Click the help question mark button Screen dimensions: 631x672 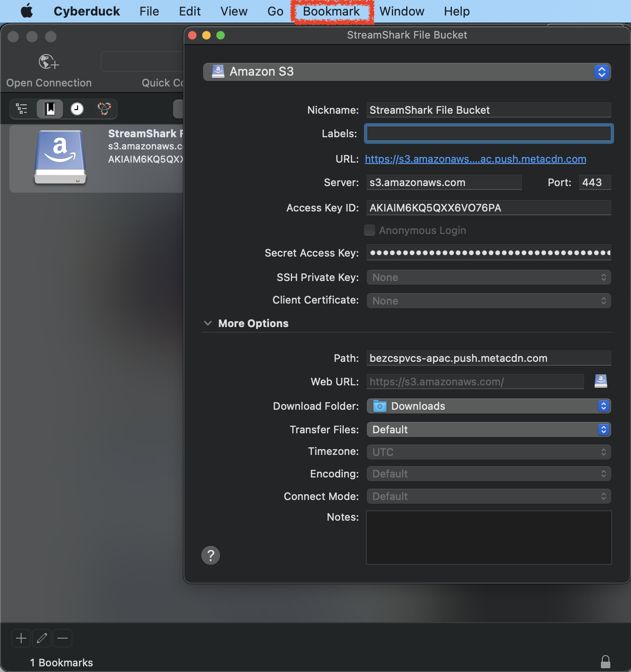[x=211, y=555]
